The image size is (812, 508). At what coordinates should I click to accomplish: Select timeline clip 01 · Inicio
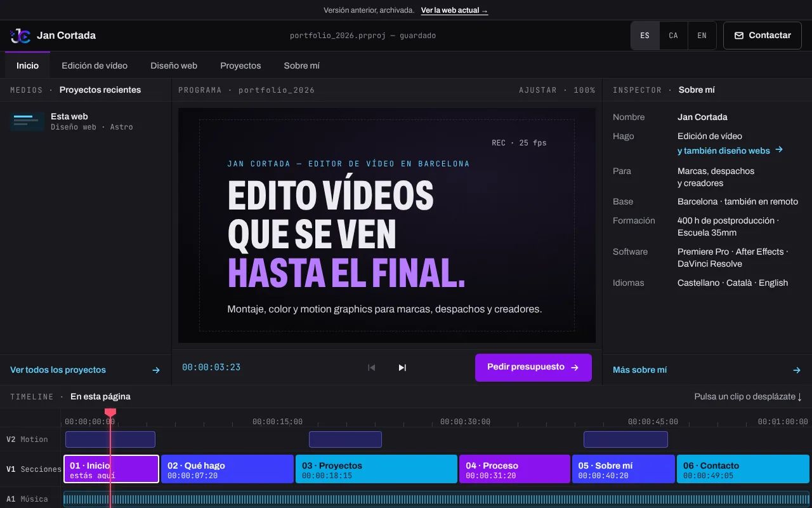(111, 469)
